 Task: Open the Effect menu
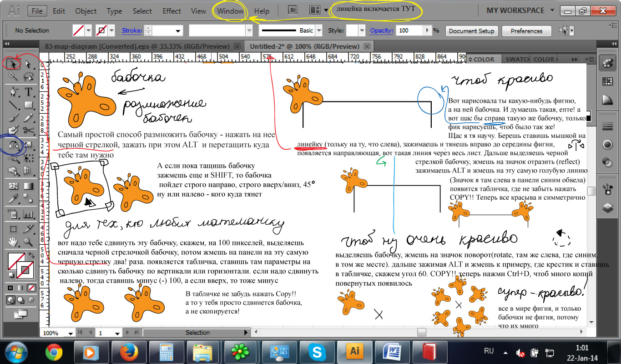point(172,11)
